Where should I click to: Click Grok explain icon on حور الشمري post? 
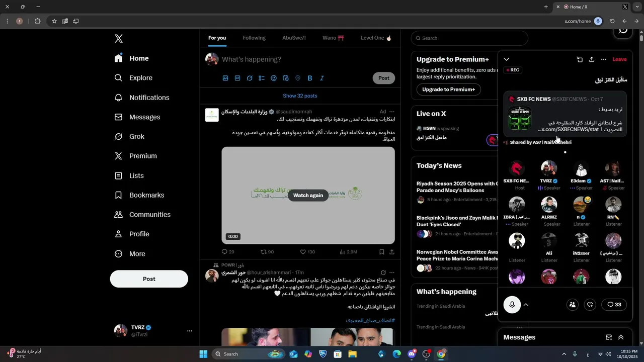click(383, 273)
